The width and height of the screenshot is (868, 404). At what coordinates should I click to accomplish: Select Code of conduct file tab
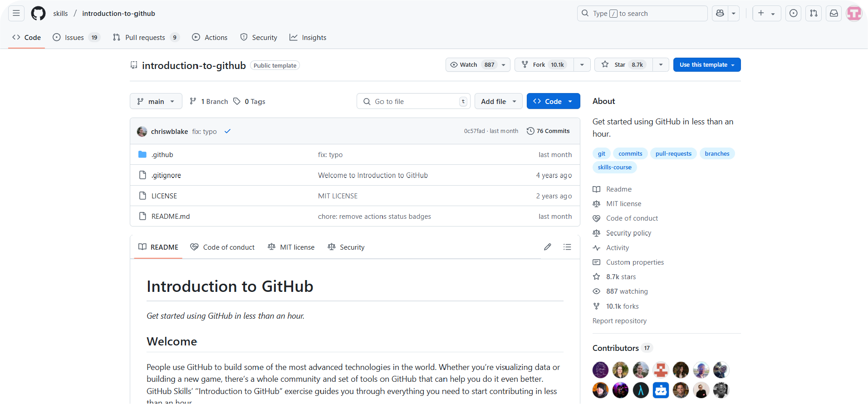[x=222, y=247]
